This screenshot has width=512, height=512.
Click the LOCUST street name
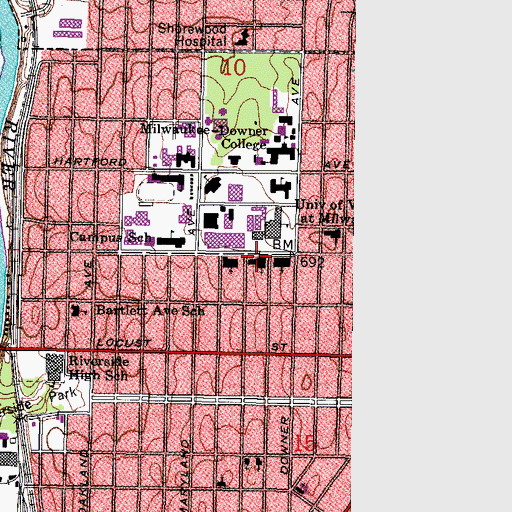124,343
